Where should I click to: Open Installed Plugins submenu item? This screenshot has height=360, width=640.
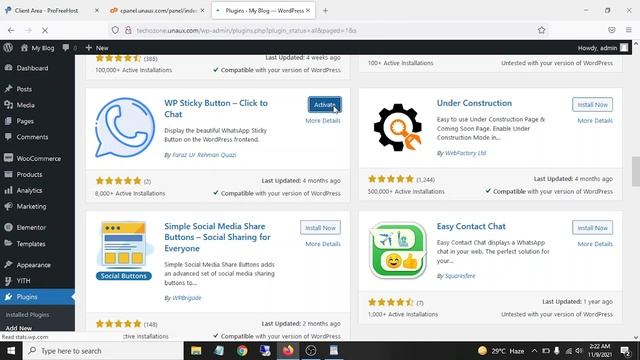27,315
